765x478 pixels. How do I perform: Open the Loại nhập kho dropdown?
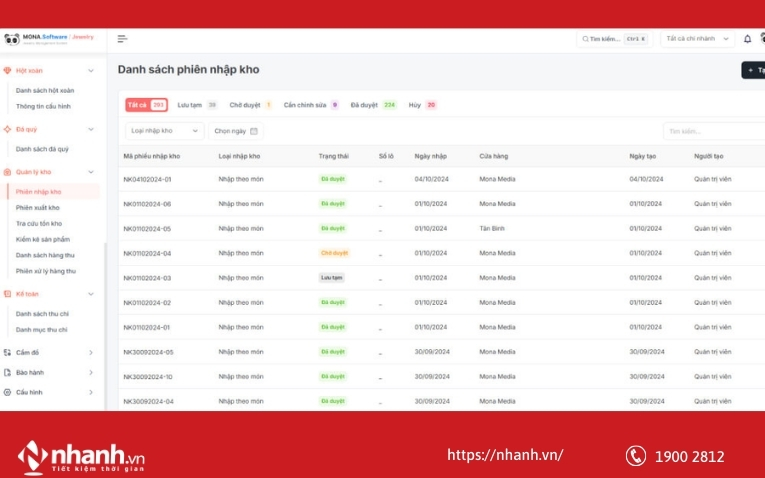pyautogui.click(x=165, y=131)
